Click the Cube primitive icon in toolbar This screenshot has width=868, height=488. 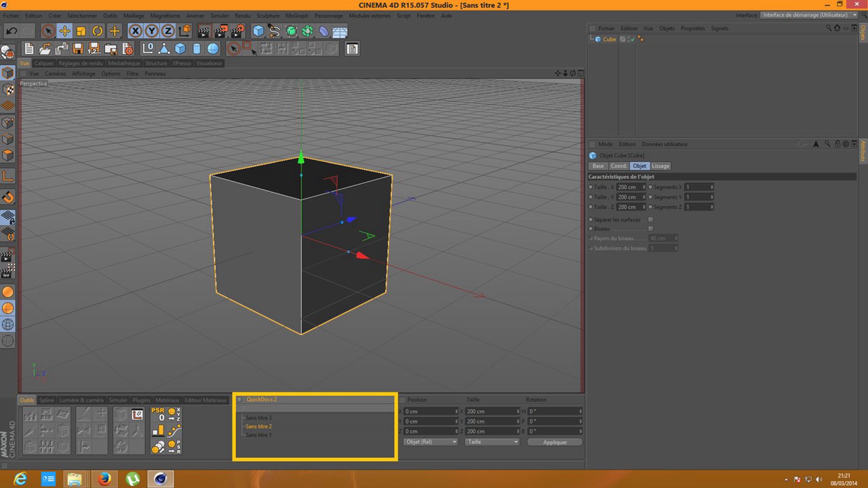258,31
